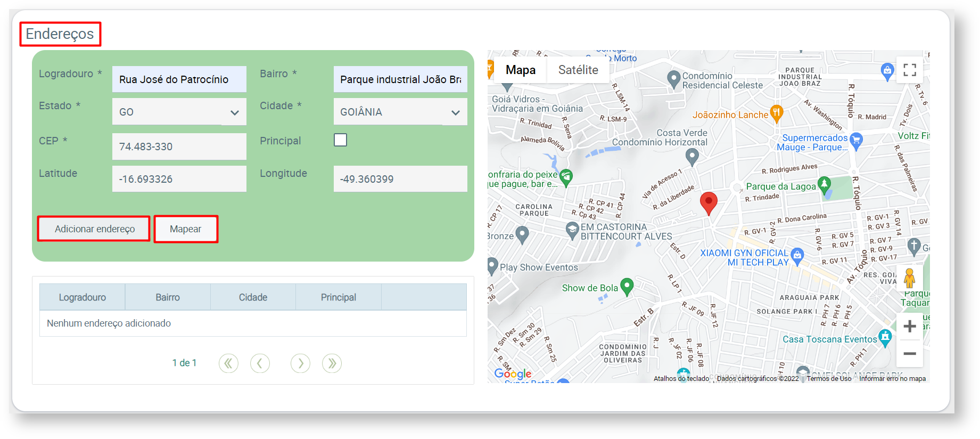The width and height of the screenshot is (980, 439).
Task: Click the Carolina Parque map label
Action: coord(534,210)
